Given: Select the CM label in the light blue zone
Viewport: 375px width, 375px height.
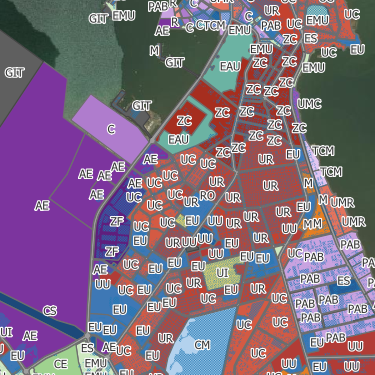Looking at the screenshot, I should (202, 345).
